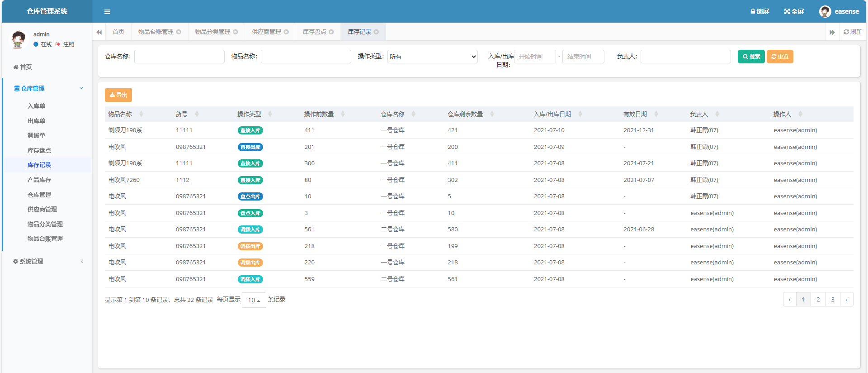Click the green 搜索 button

coord(751,57)
